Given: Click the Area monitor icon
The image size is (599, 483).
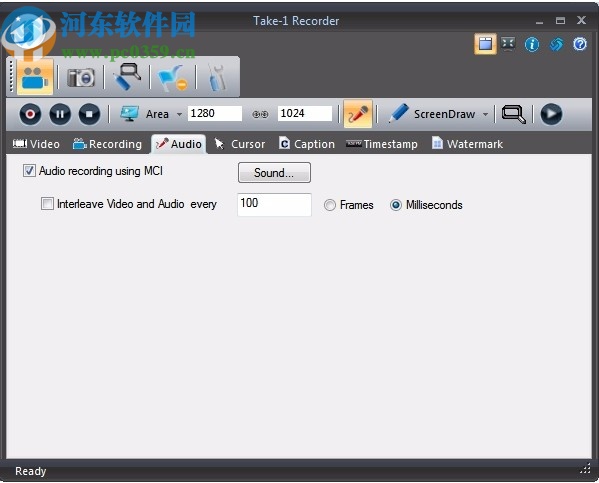Looking at the screenshot, I should point(130,114).
